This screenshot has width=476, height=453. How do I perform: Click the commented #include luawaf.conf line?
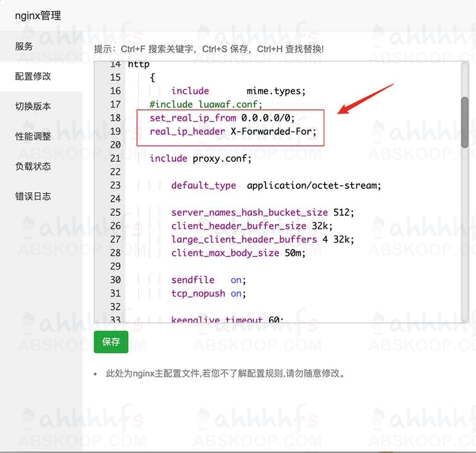click(204, 104)
